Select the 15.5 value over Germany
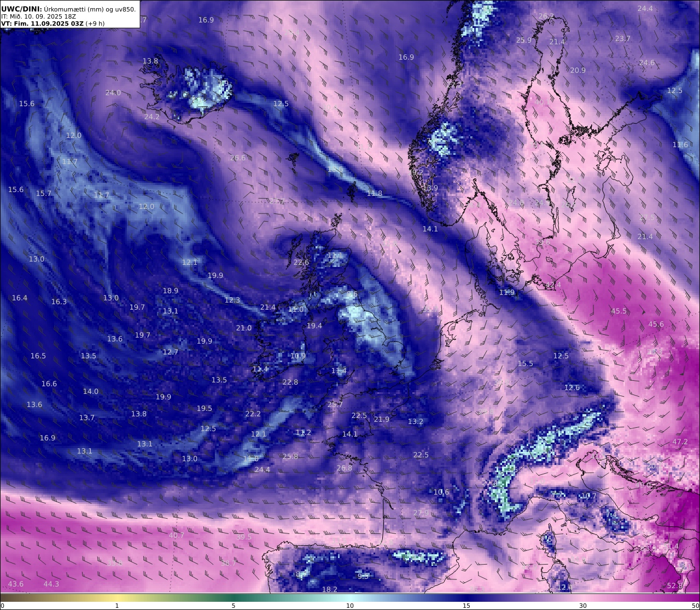 click(526, 364)
